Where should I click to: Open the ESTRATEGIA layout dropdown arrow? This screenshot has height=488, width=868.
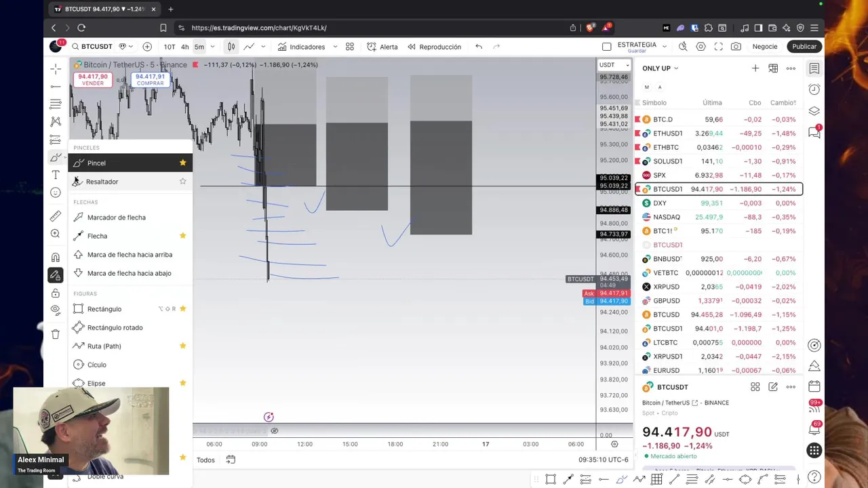665,47
